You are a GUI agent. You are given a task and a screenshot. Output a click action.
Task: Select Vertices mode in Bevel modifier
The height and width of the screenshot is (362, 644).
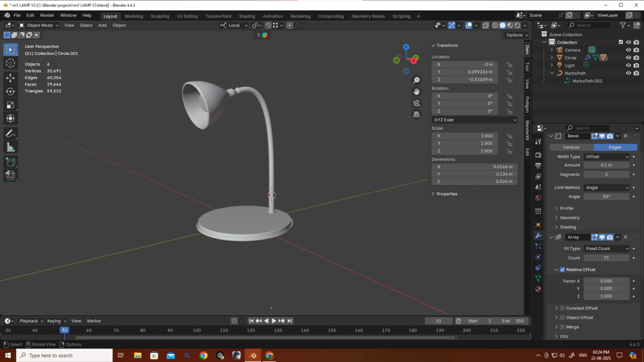click(571, 147)
